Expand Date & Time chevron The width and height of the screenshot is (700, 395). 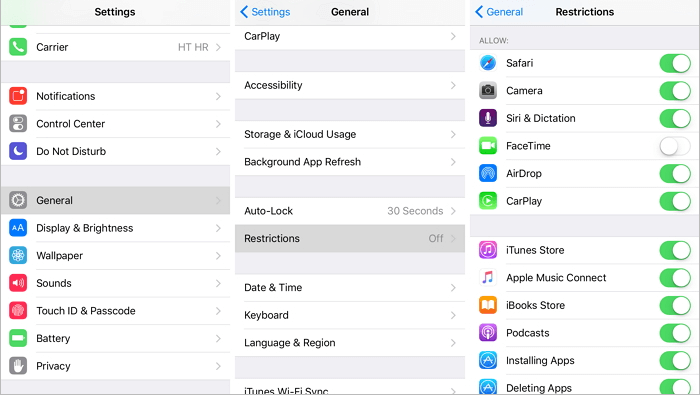pyautogui.click(x=453, y=287)
